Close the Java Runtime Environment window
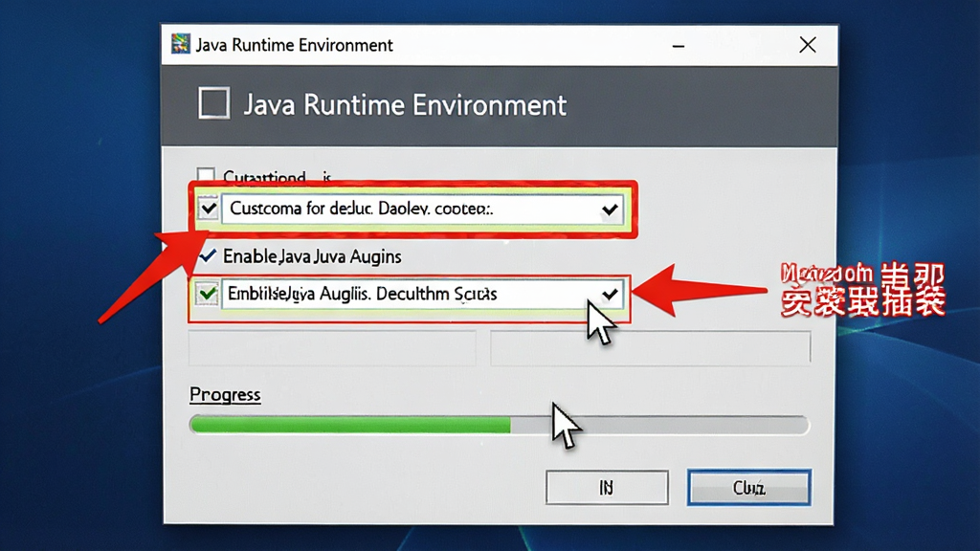This screenshot has height=551, width=980. click(x=808, y=45)
